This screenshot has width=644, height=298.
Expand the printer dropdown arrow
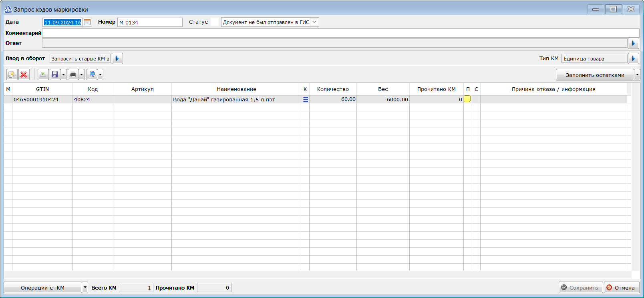pos(81,74)
